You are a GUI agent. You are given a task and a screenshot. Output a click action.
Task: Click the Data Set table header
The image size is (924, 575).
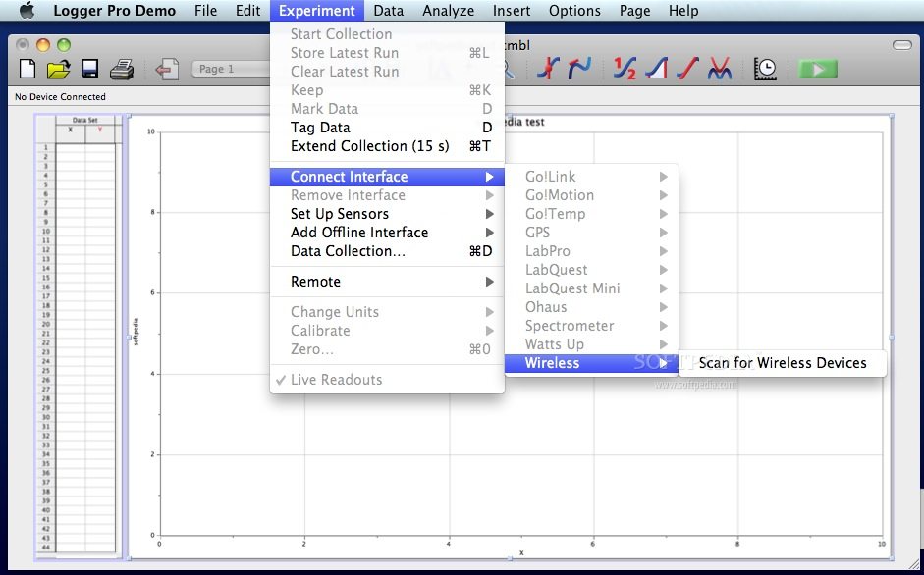85,120
